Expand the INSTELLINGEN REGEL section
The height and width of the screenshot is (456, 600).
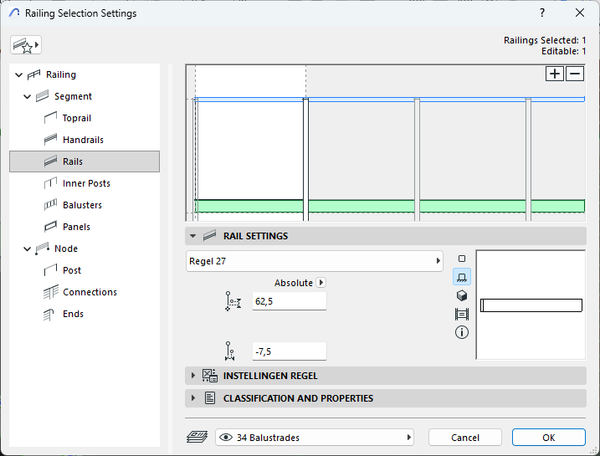(x=193, y=375)
